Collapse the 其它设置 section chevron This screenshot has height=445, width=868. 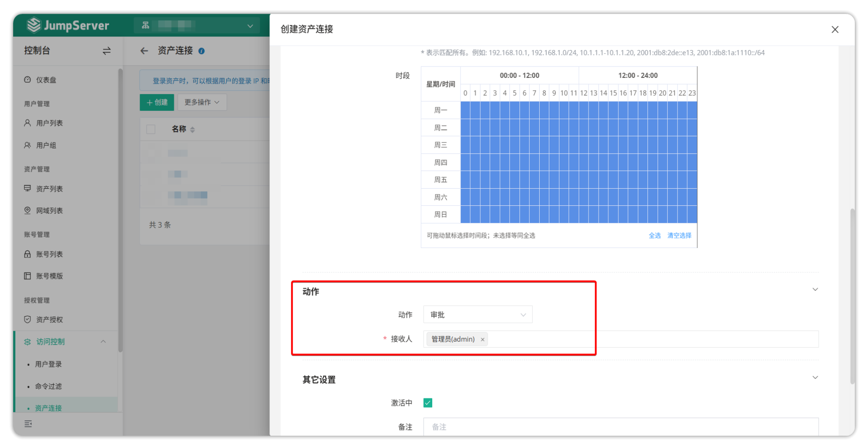[x=815, y=378]
